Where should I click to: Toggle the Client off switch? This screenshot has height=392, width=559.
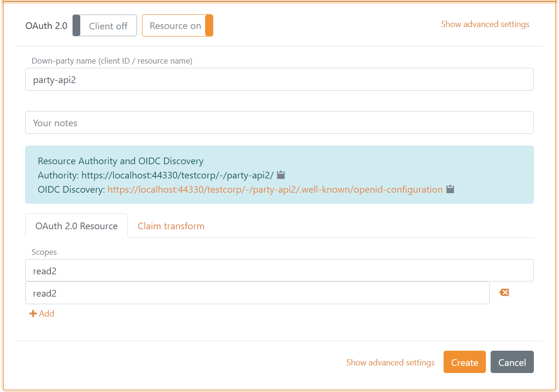pyautogui.click(x=104, y=26)
